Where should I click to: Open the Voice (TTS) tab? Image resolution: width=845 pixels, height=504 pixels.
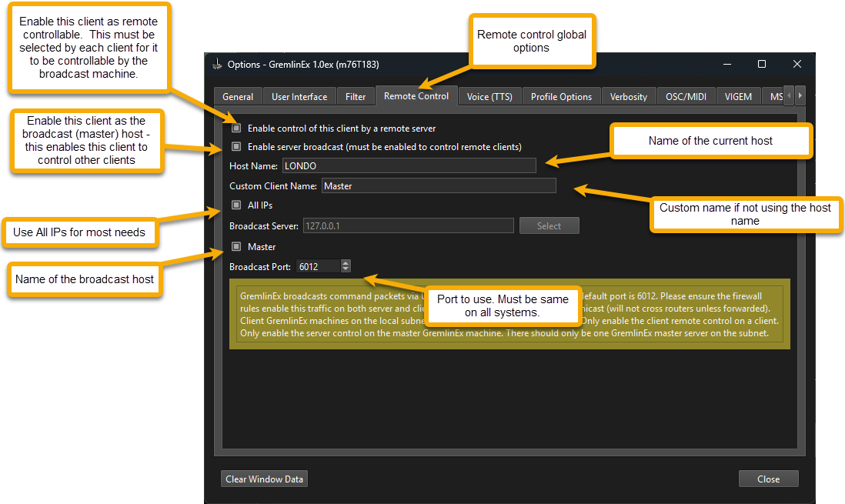click(489, 97)
